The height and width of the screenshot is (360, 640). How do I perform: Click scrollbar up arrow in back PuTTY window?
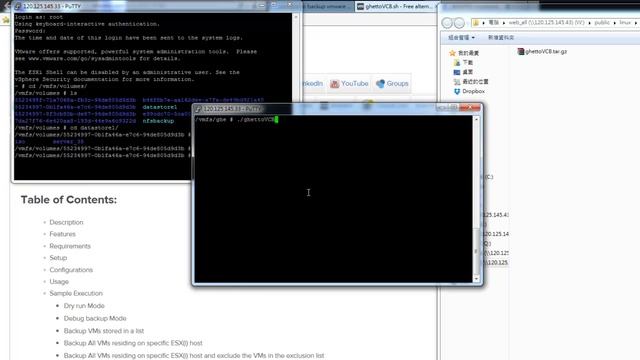tap(296, 17)
